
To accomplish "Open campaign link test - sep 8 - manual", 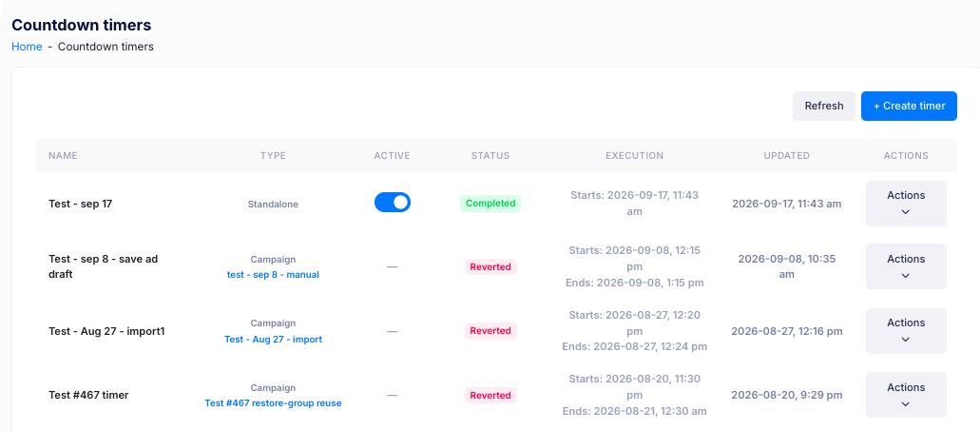I will pyautogui.click(x=273, y=275).
